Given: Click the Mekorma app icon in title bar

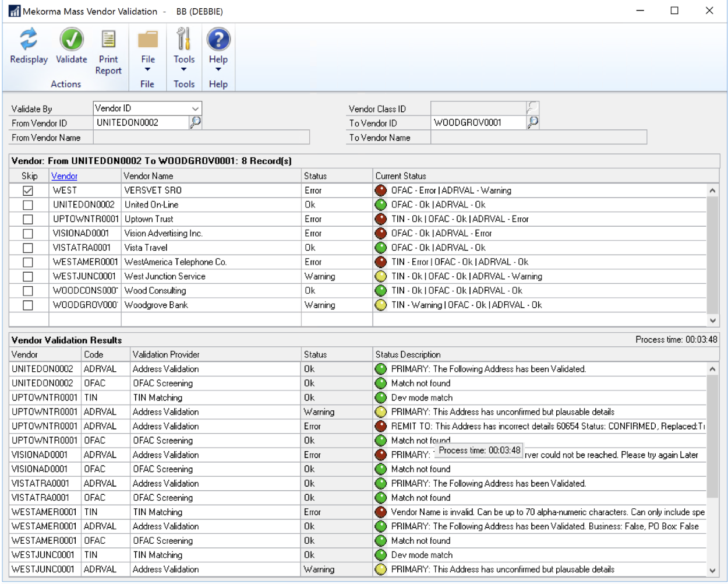Looking at the screenshot, I should coord(14,11).
